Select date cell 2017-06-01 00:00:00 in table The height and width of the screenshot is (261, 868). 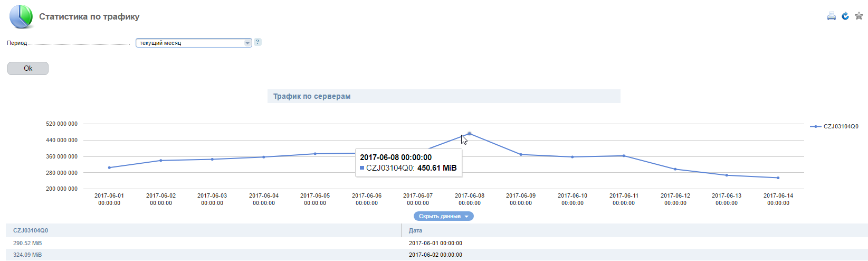(x=435, y=243)
